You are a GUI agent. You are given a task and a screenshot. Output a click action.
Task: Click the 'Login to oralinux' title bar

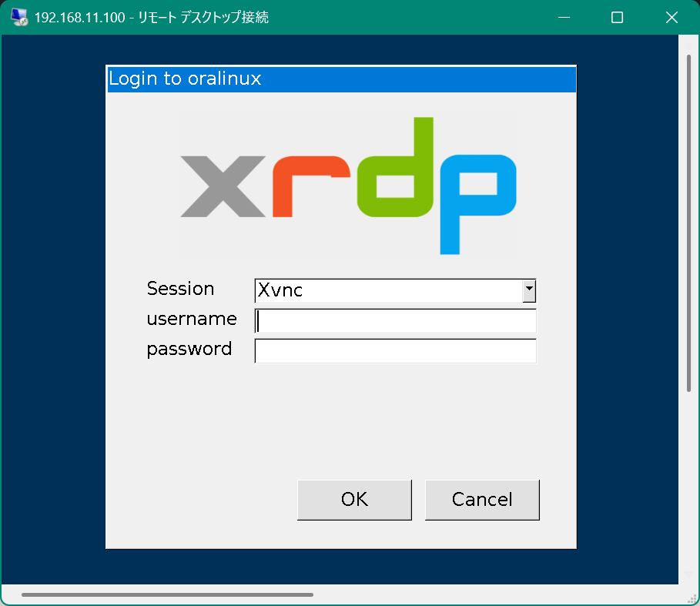coord(341,79)
